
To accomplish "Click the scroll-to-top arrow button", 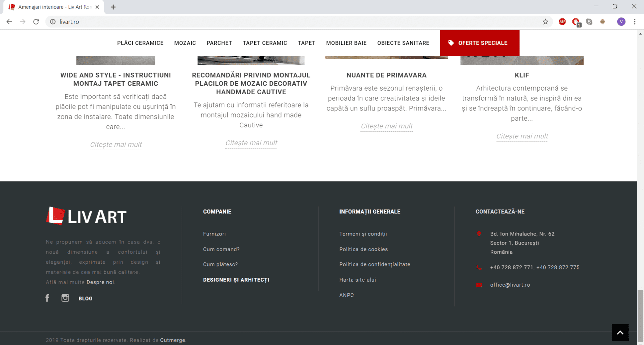I will (620, 332).
